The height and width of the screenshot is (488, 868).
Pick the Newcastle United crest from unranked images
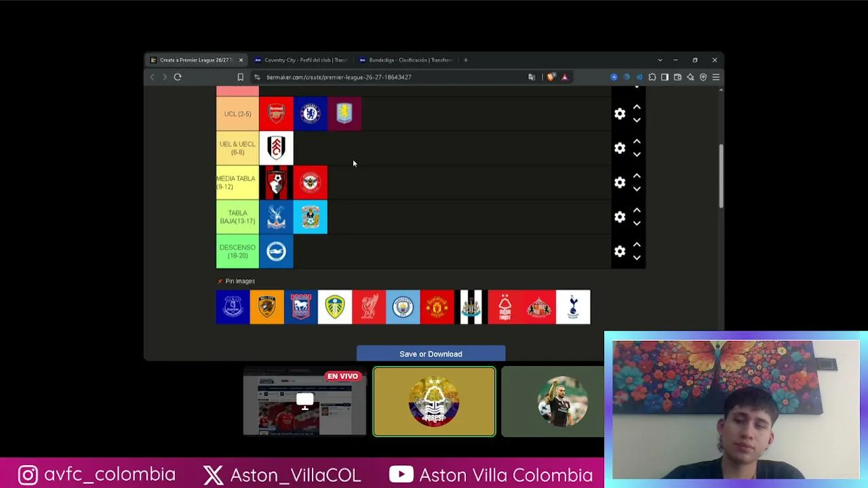(x=471, y=307)
